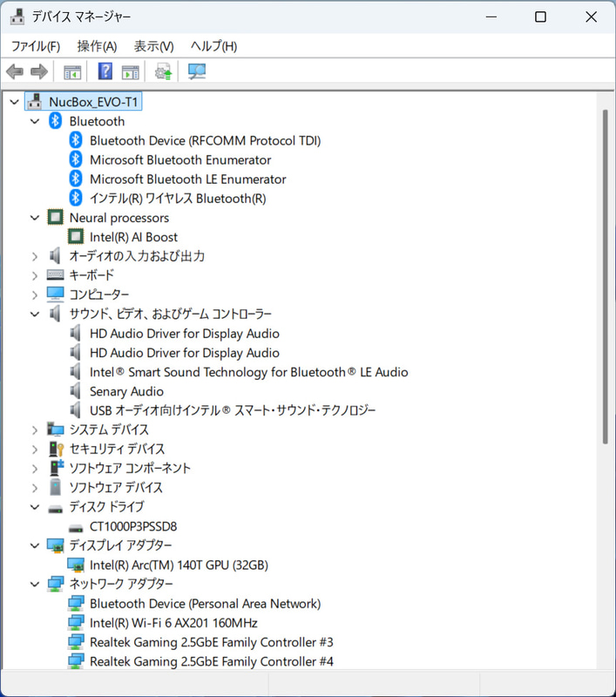Click the Neural processors chip icon
This screenshot has height=697, width=616.
coord(55,217)
